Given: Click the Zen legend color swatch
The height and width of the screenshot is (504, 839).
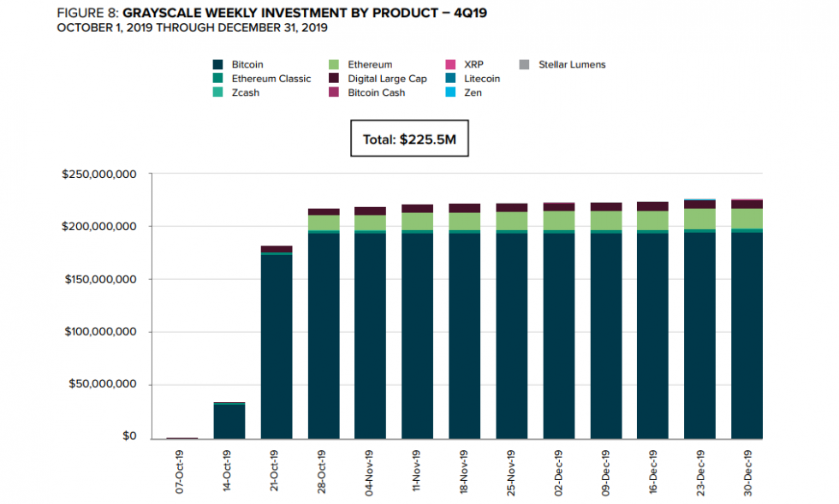Looking at the screenshot, I should coord(450,92).
